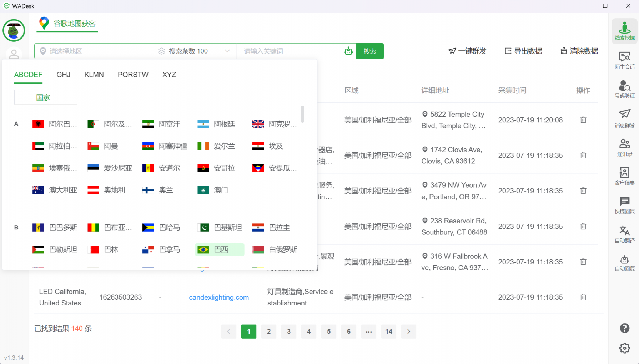Click the country list scrollbar
The image size is (639, 364).
click(302, 114)
